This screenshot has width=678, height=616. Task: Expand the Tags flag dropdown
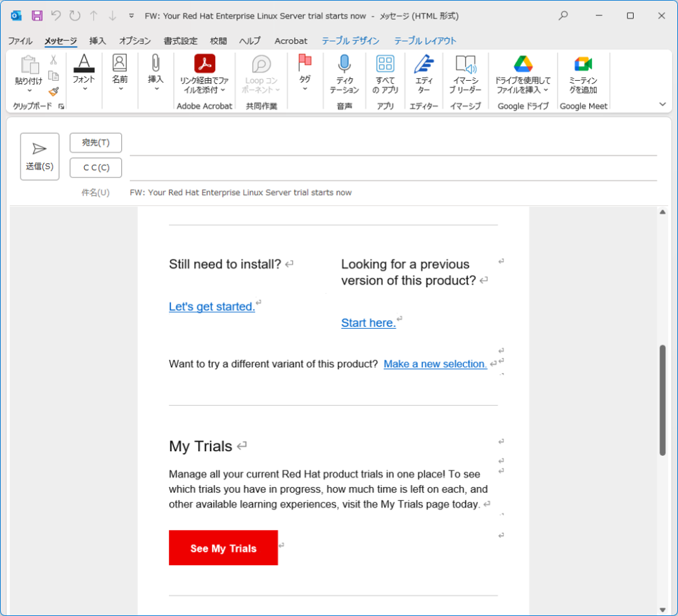[x=305, y=88]
